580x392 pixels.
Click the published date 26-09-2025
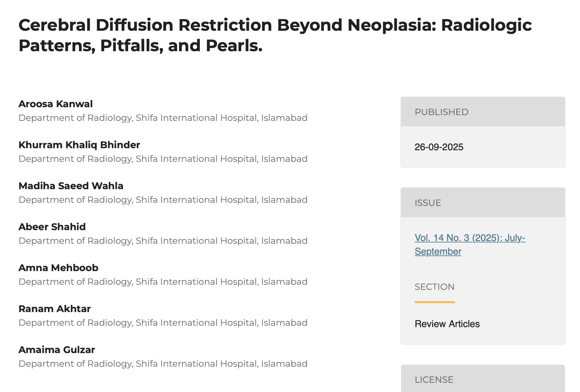pos(439,147)
